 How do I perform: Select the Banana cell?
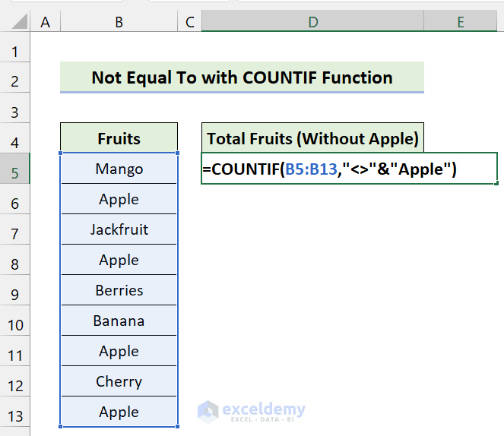(x=119, y=321)
